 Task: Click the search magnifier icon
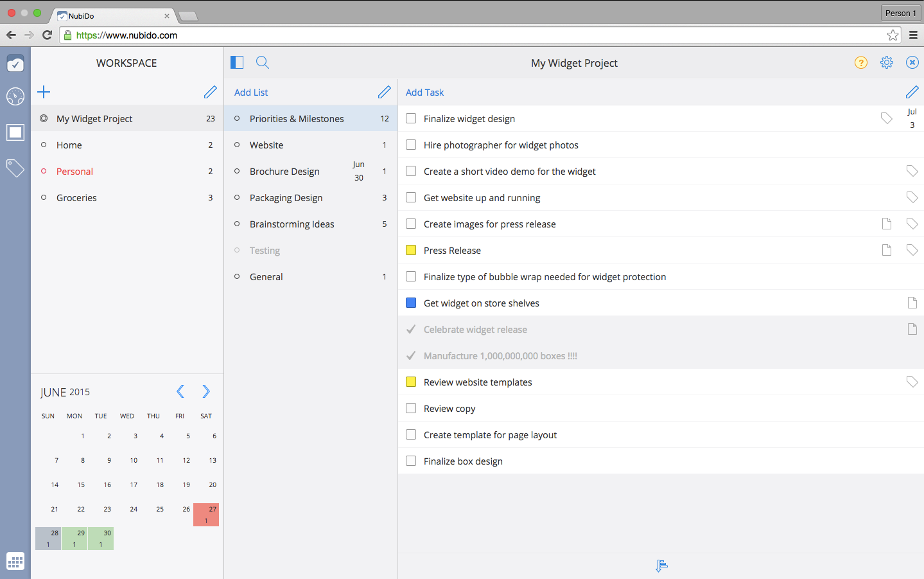click(262, 62)
